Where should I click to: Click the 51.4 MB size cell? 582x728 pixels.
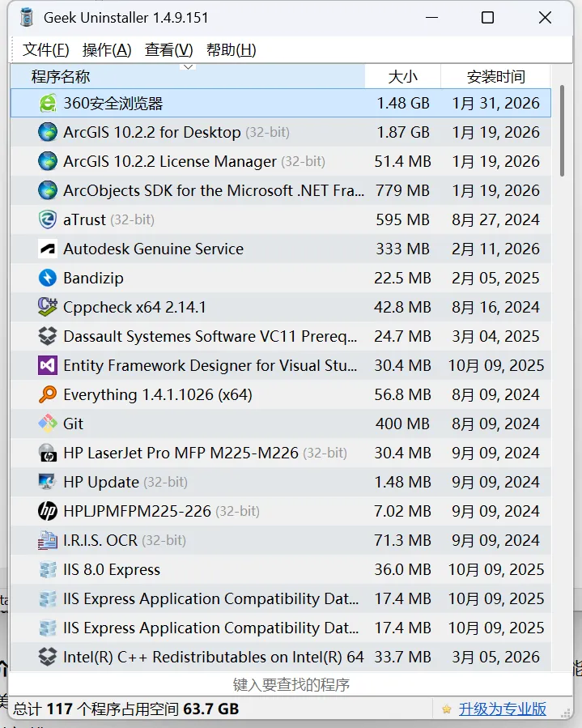tap(403, 162)
